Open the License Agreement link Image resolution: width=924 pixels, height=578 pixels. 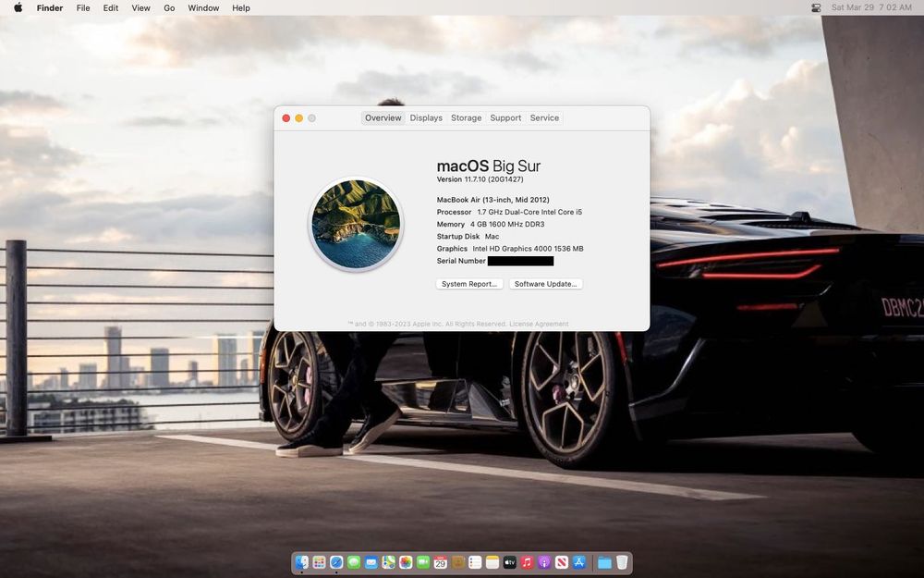pyautogui.click(x=539, y=324)
